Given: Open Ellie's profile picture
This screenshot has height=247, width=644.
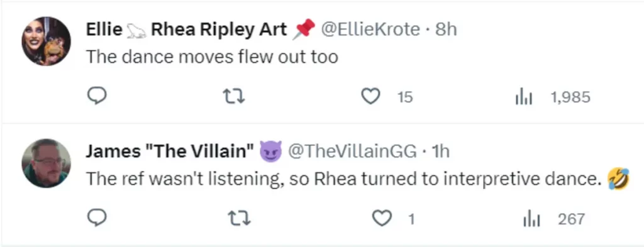Looking at the screenshot, I should [46, 41].
